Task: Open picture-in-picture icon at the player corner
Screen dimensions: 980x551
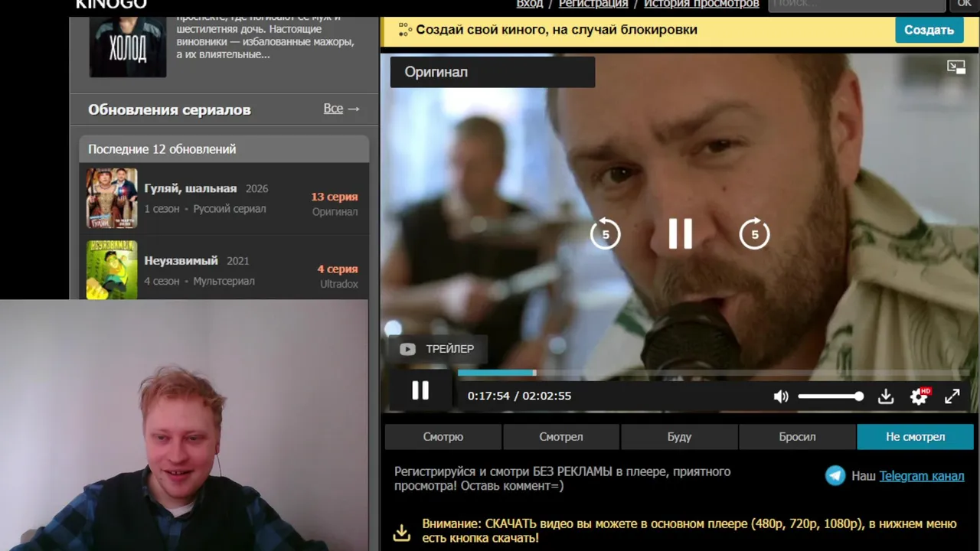Action: [x=956, y=67]
